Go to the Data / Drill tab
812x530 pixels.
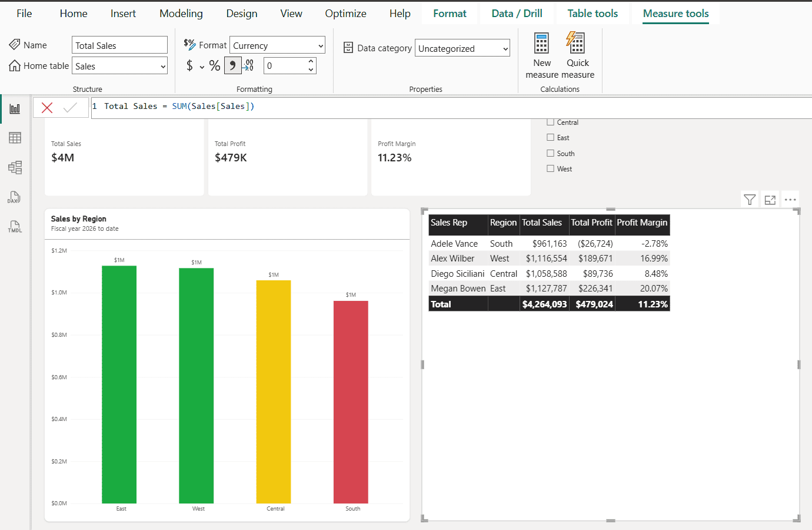pyautogui.click(x=517, y=14)
